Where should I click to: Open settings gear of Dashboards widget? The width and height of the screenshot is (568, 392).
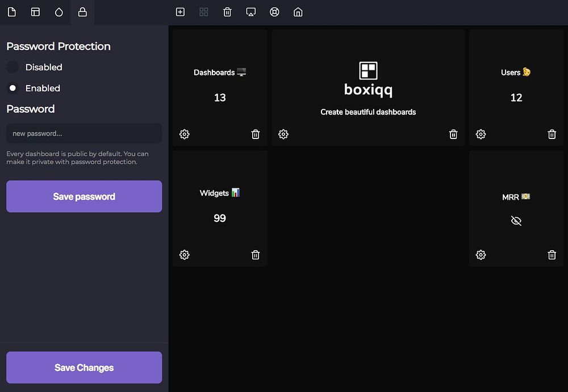(185, 134)
